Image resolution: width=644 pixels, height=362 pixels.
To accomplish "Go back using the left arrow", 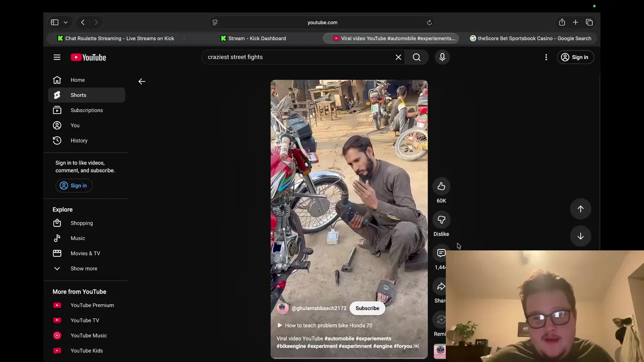I will coord(142,81).
